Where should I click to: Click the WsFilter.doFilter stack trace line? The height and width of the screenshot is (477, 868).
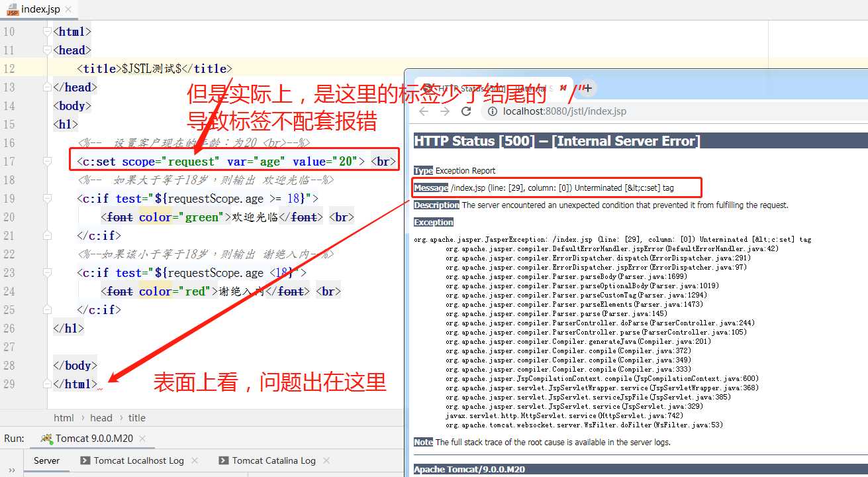tap(584, 425)
